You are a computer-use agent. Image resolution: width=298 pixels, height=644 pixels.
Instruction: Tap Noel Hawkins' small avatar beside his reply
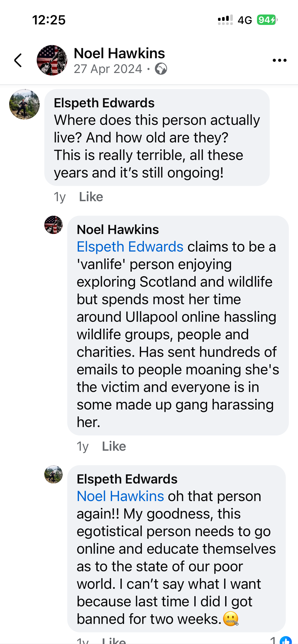click(x=53, y=225)
